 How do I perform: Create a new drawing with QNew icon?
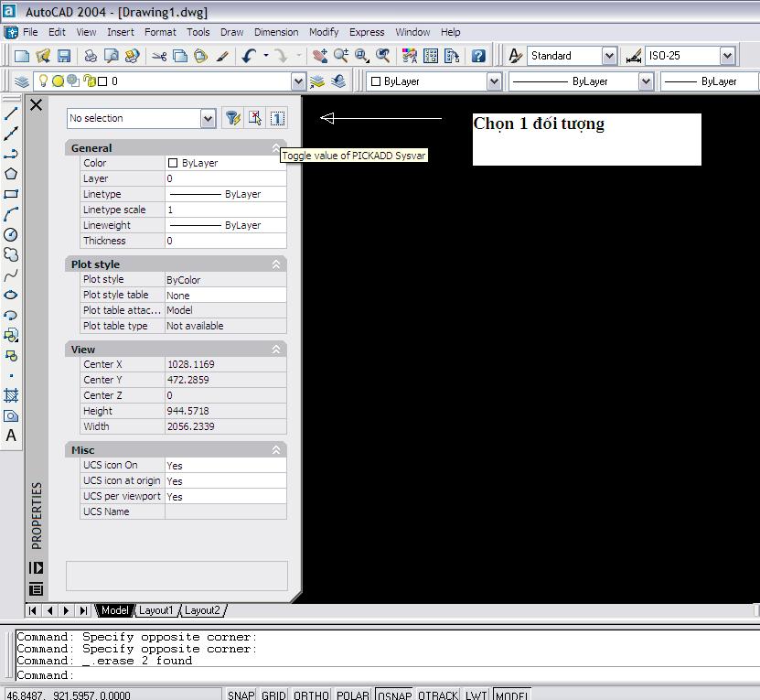pos(22,56)
